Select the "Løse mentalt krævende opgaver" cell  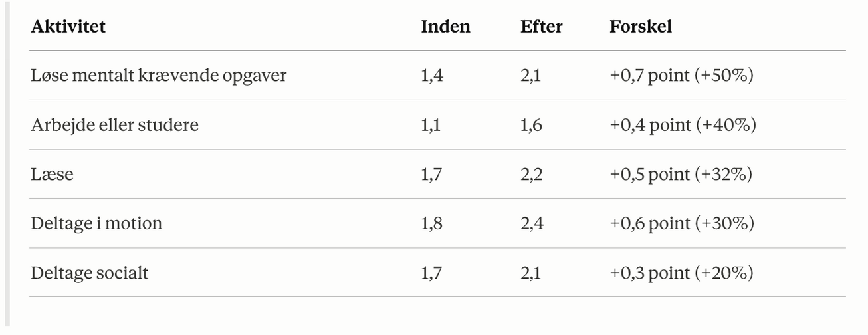pyautogui.click(x=159, y=76)
